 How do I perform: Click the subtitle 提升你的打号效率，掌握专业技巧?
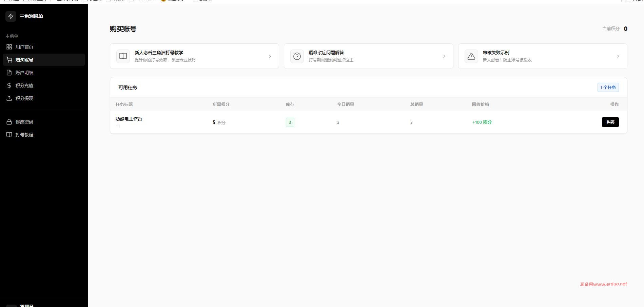click(165, 60)
